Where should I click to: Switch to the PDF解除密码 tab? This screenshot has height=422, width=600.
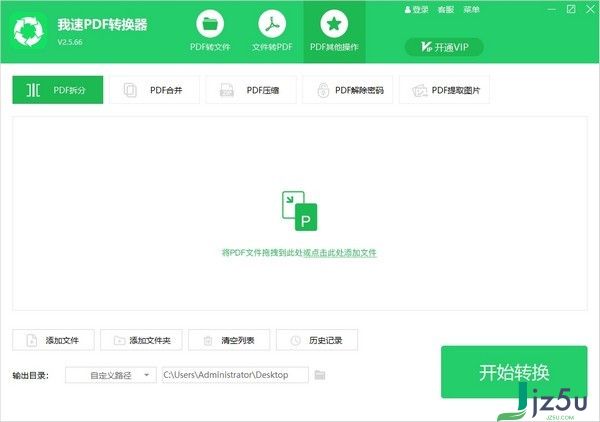[347, 90]
